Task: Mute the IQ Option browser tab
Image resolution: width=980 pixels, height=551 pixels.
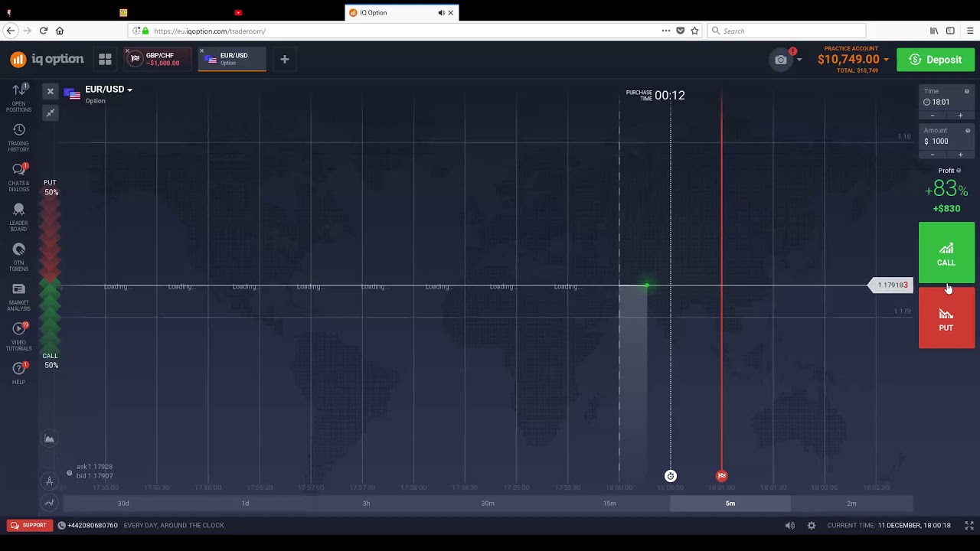Action: [441, 12]
